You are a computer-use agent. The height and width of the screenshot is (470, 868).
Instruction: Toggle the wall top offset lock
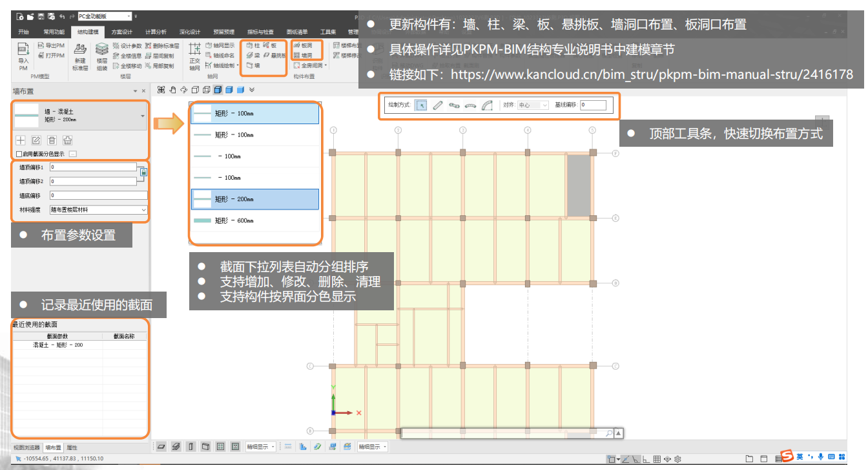pyautogui.click(x=143, y=172)
